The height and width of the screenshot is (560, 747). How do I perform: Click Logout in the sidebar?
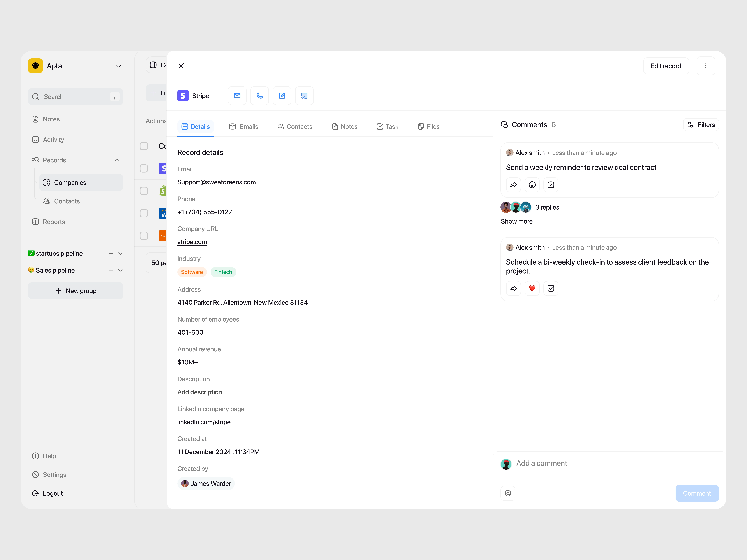[47, 493]
